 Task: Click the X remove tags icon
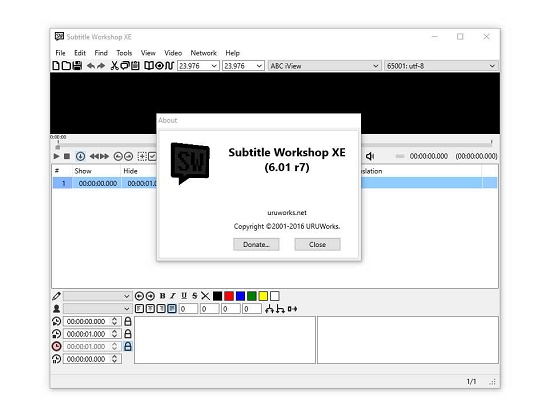206,296
